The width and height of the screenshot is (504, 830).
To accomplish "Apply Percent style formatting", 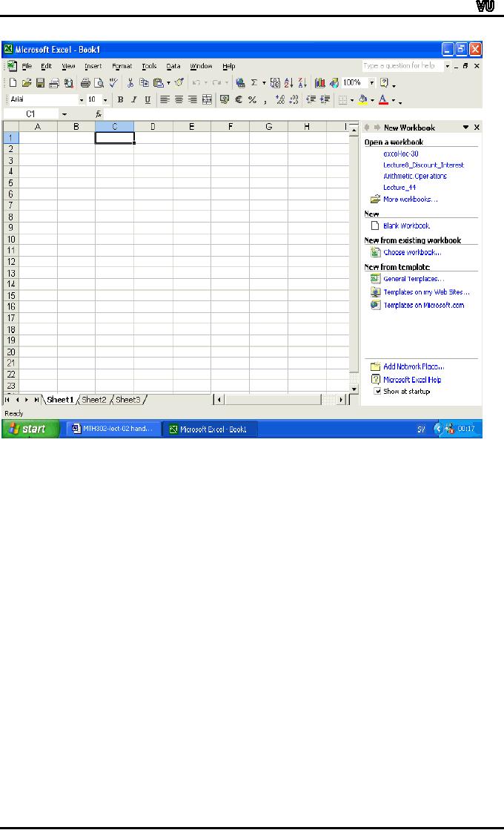I will (252, 99).
